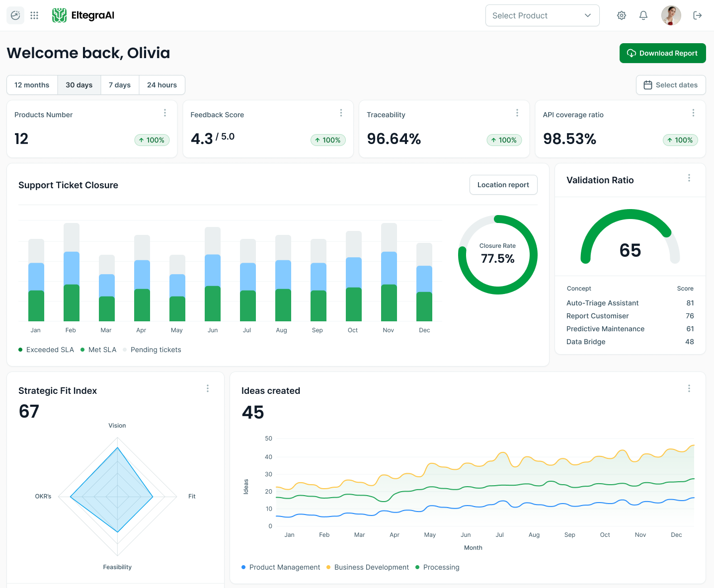Open the Select Product dropdown
The height and width of the screenshot is (588, 714).
tap(542, 15)
